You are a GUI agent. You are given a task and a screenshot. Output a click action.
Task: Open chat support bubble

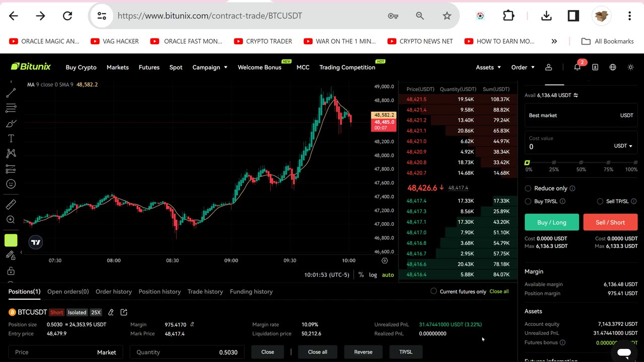pos(624,352)
